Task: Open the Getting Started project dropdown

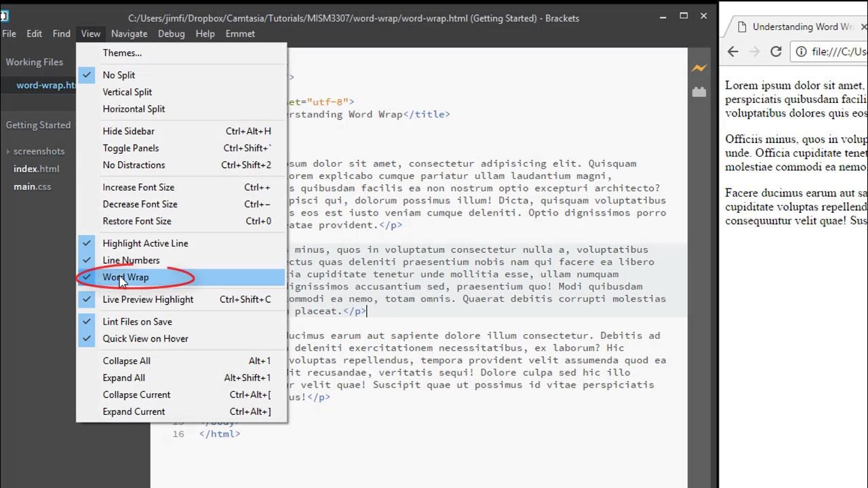Action: pyautogui.click(x=38, y=125)
